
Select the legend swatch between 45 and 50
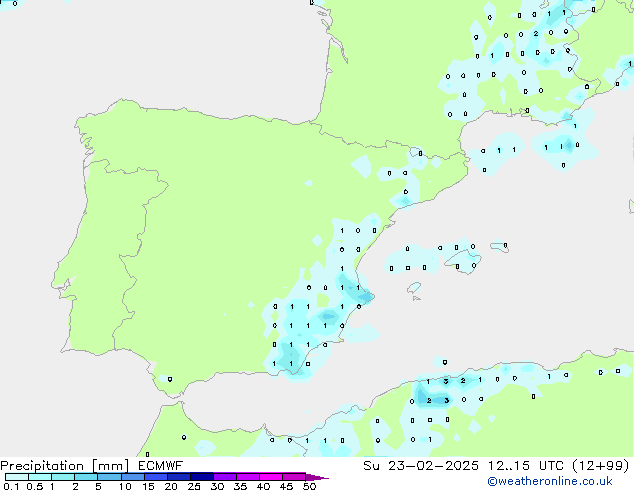(x=294, y=477)
